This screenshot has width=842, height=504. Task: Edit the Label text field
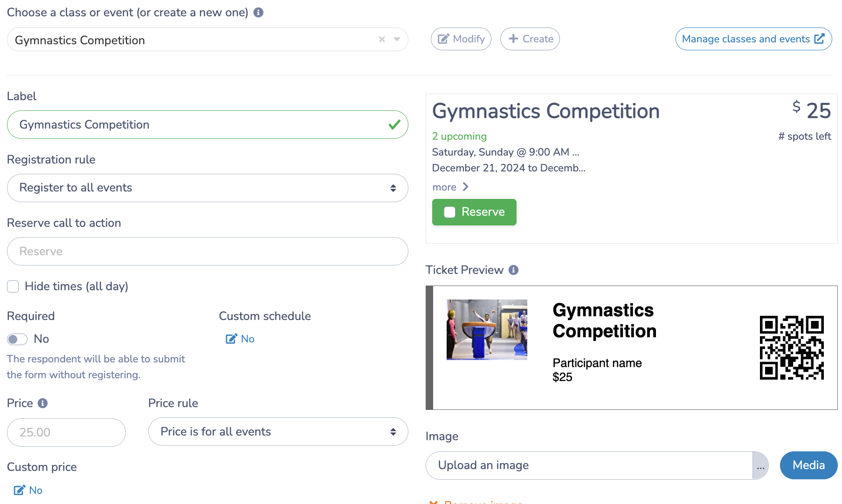pyautogui.click(x=207, y=125)
